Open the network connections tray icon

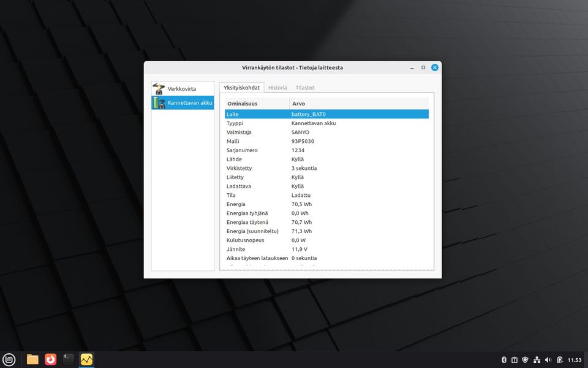[x=537, y=360]
